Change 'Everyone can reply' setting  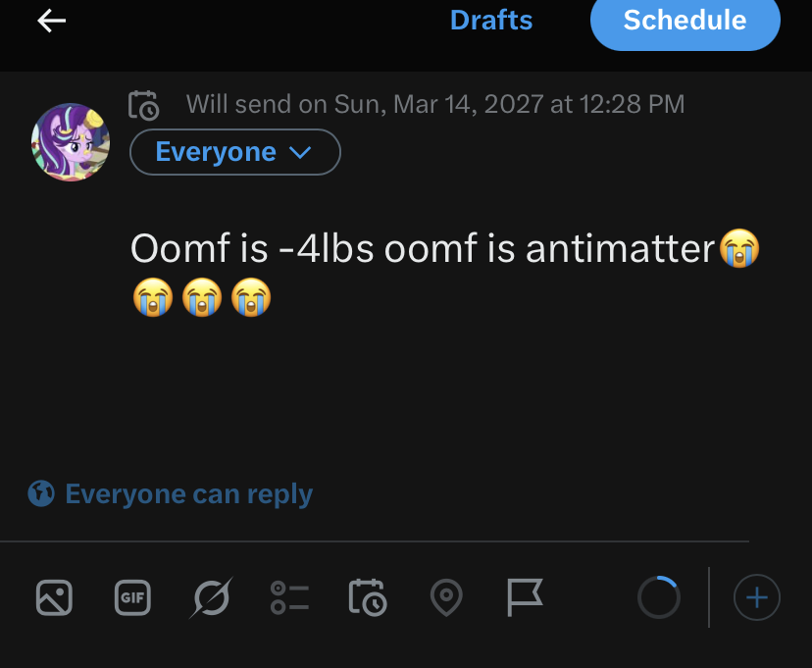tap(171, 494)
